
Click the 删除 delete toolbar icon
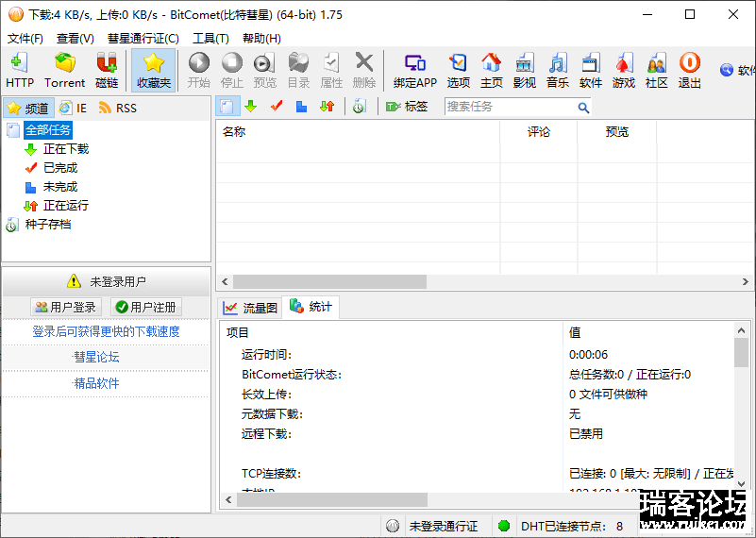364,71
